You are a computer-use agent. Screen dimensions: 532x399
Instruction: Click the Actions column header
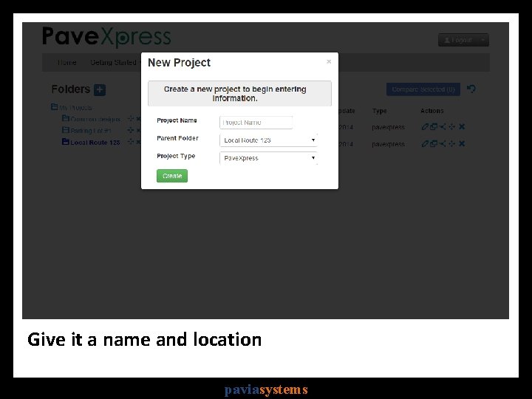tap(432, 111)
